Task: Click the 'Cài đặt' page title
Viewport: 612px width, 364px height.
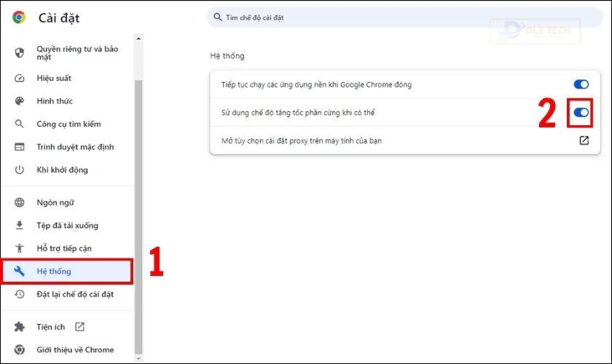Action: pos(59,18)
